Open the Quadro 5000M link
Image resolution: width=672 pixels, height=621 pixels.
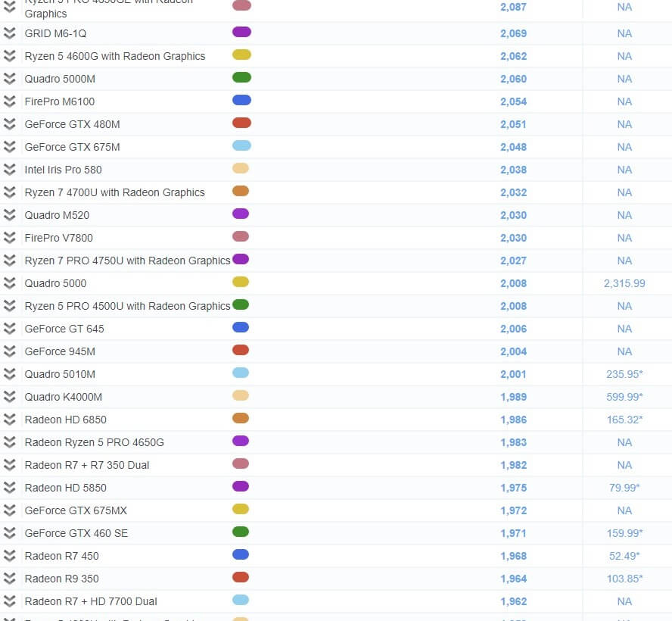pos(60,79)
